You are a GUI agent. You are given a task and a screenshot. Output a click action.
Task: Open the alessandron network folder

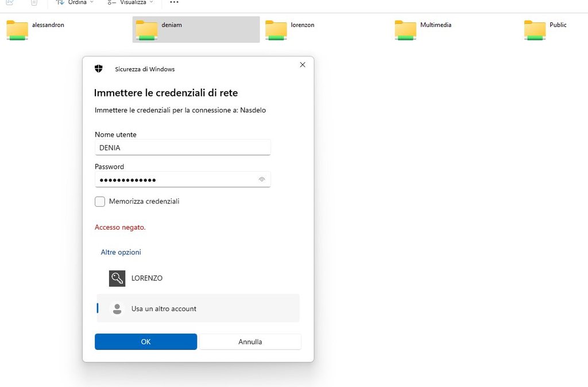[35, 30]
